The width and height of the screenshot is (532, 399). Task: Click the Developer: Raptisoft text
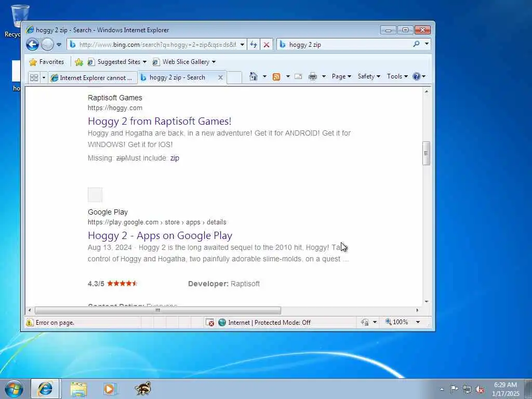[x=224, y=284]
